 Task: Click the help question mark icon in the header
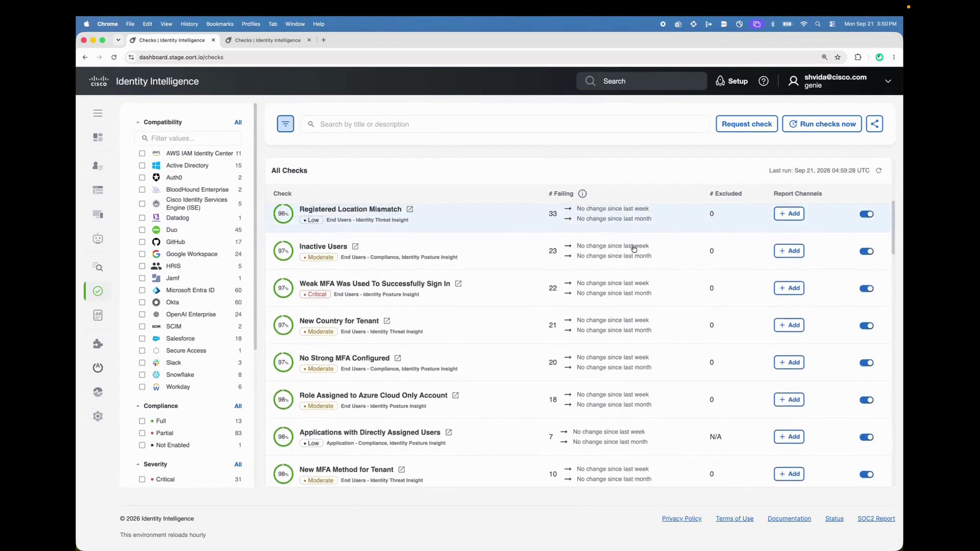coord(764,81)
